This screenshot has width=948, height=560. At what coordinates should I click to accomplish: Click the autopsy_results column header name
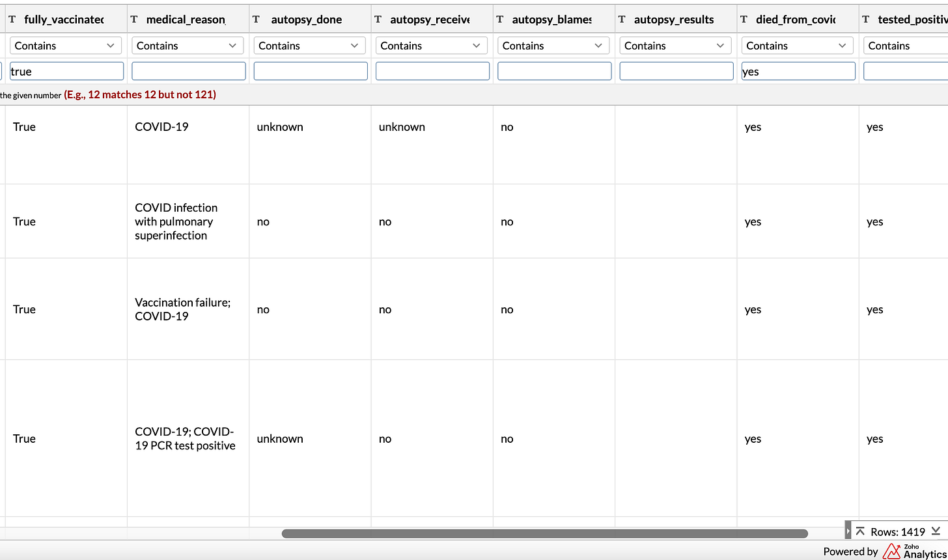click(x=674, y=20)
